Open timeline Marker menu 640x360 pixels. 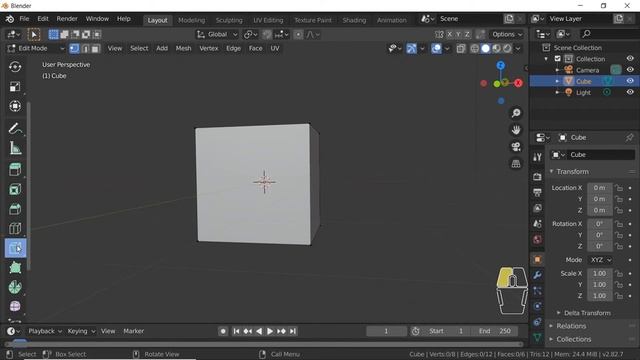pyautogui.click(x=133, y=331)
